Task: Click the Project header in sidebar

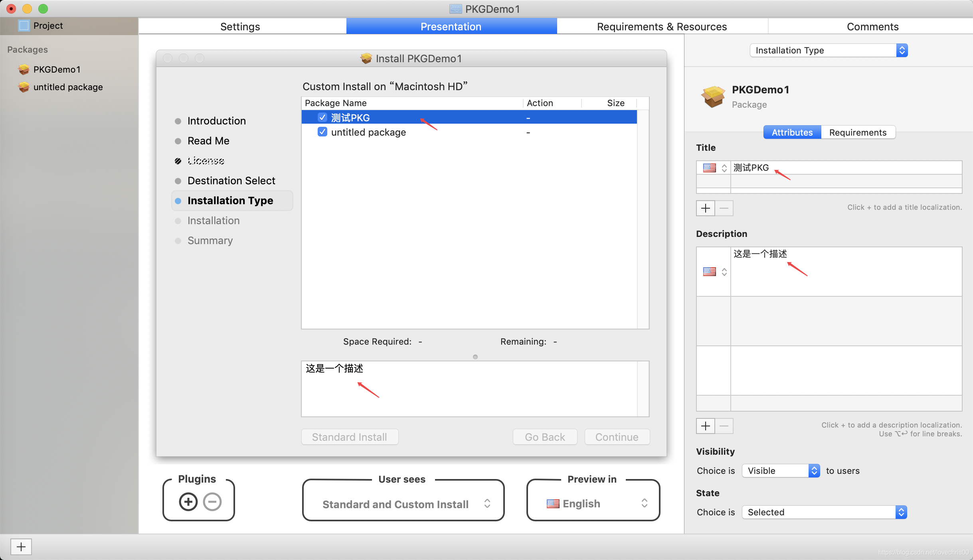Action: pos(69,26)
